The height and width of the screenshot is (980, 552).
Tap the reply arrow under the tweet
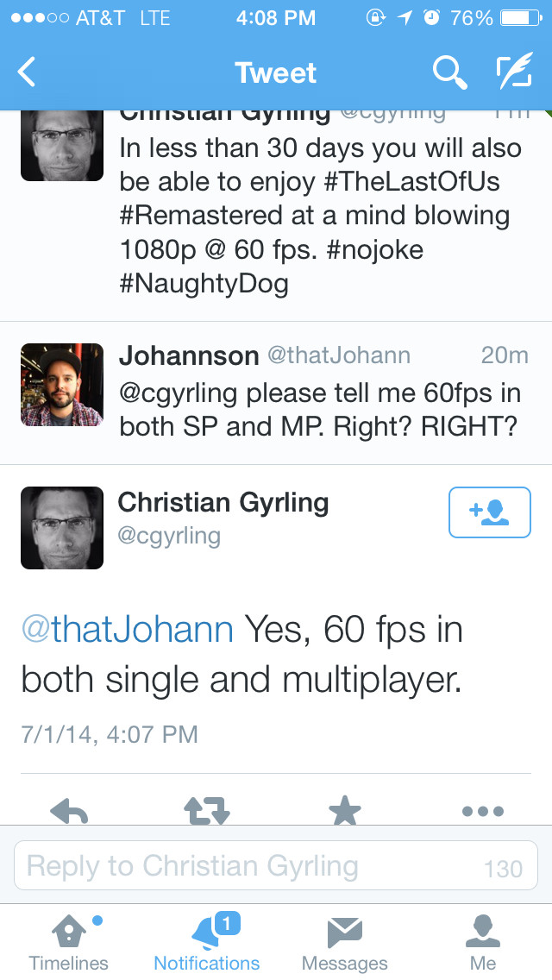(x=69, y=811)
